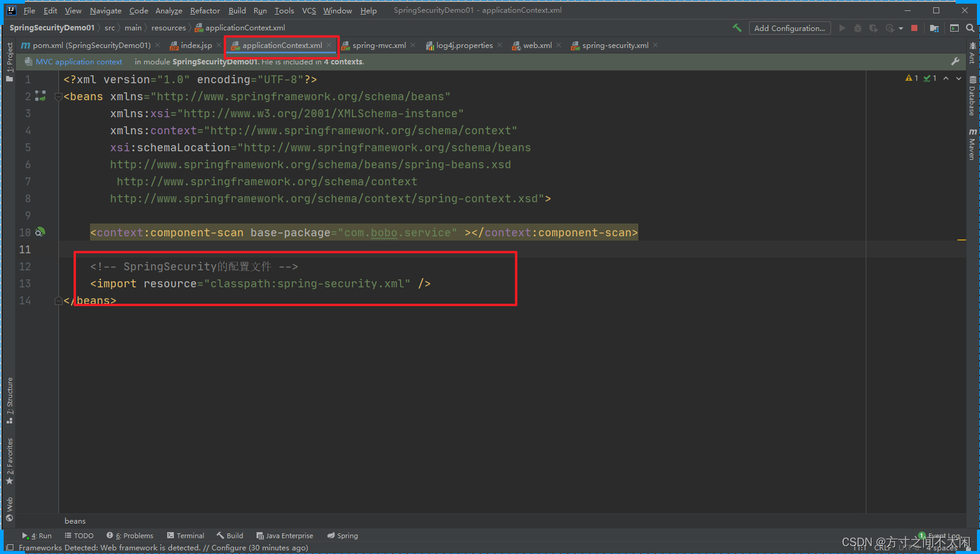
Task: Toggle the Favorites tool window
Action: coord(9,454)
